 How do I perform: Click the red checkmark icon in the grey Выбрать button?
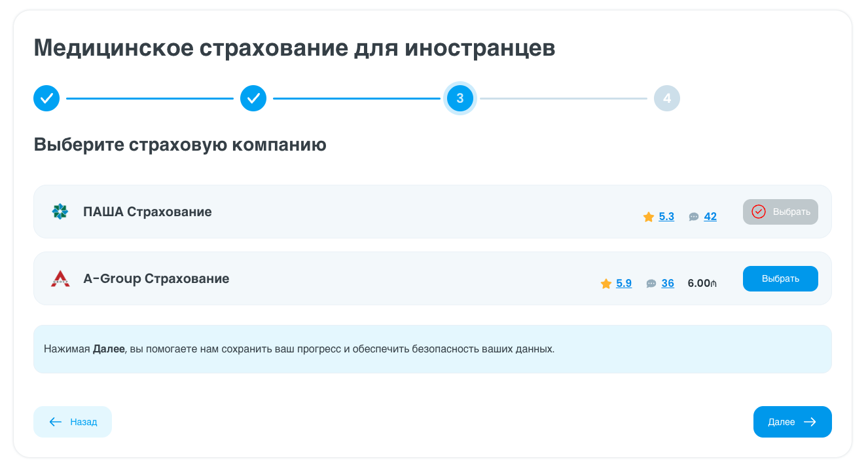coord(759,212)
